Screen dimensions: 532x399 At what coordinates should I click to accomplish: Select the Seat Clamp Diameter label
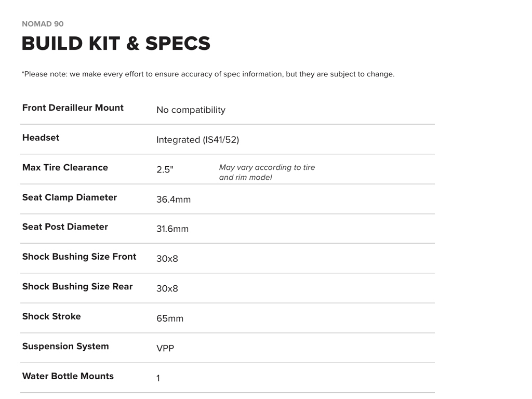coord(70,197)
